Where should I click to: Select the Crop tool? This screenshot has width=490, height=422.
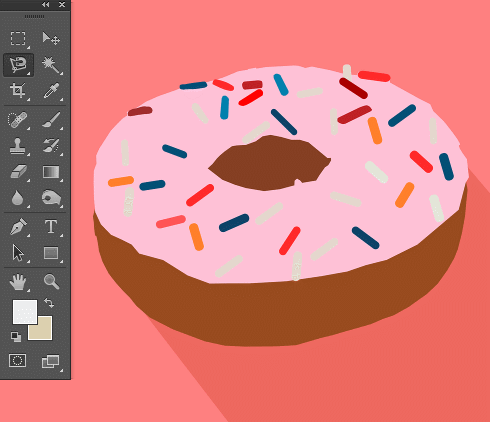[x=18, y=90]
